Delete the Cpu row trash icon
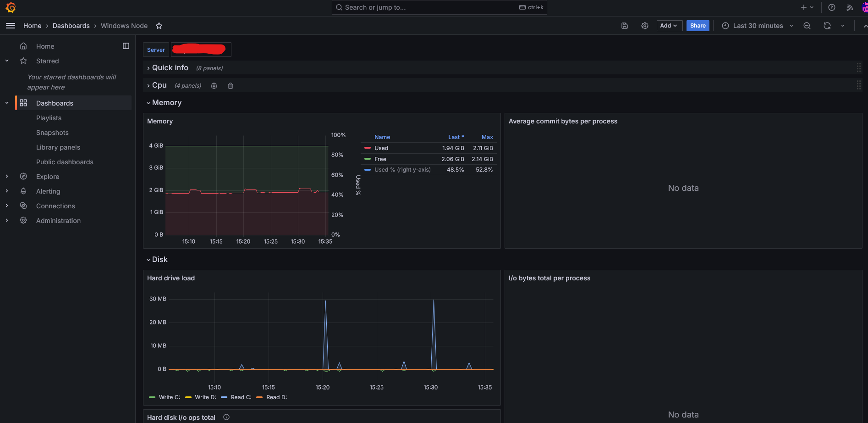 pyautogui.click(x=231, y=86)
